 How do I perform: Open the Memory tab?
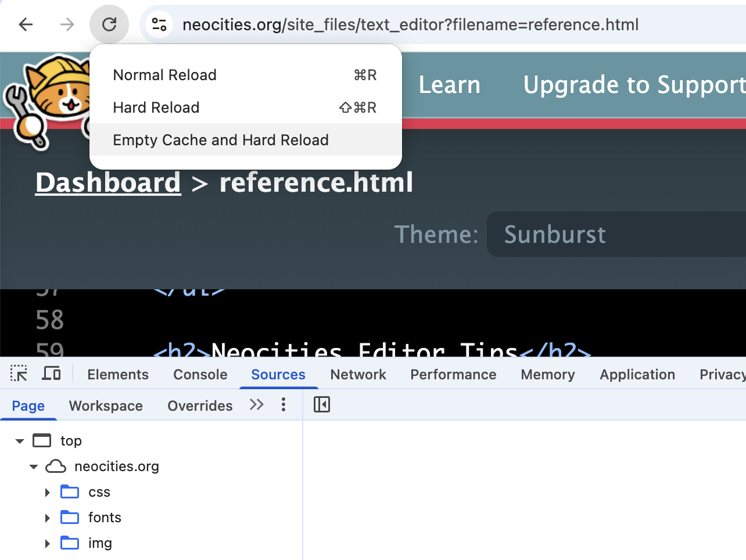548,375
